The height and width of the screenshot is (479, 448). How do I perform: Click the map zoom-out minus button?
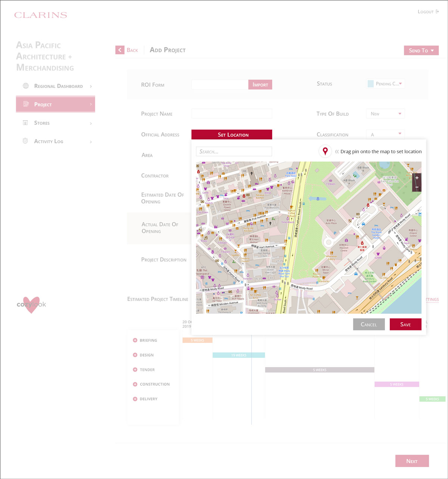417,187
